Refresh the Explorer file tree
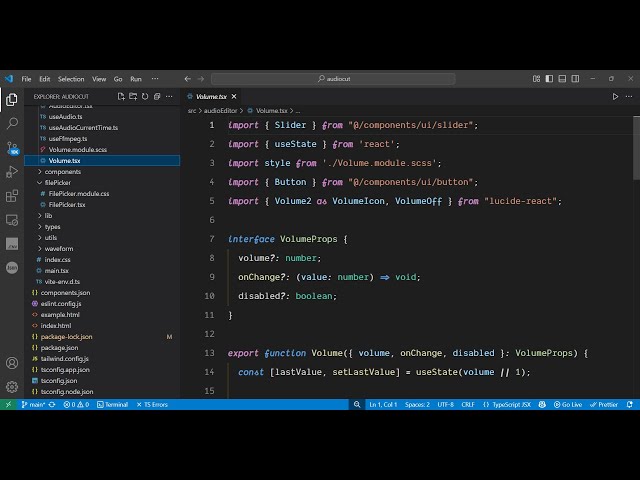The image size is (640, 480). [145, 97]
